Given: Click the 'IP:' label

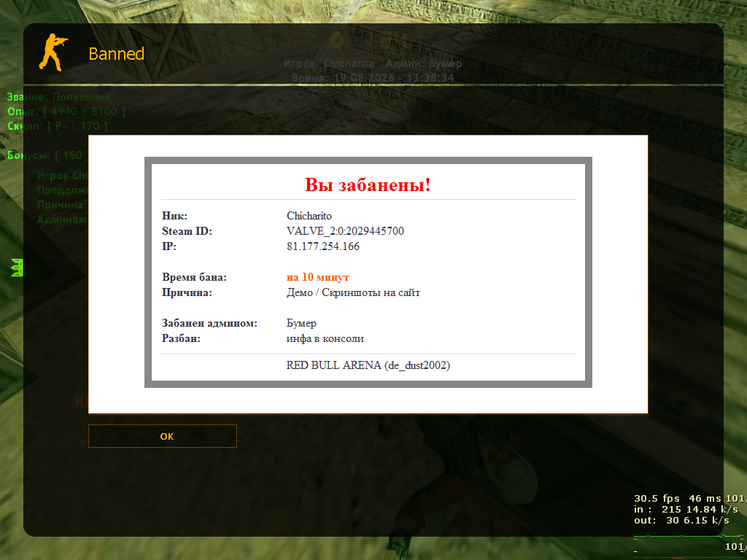Looking at the screenshot, I should (169, 246).
